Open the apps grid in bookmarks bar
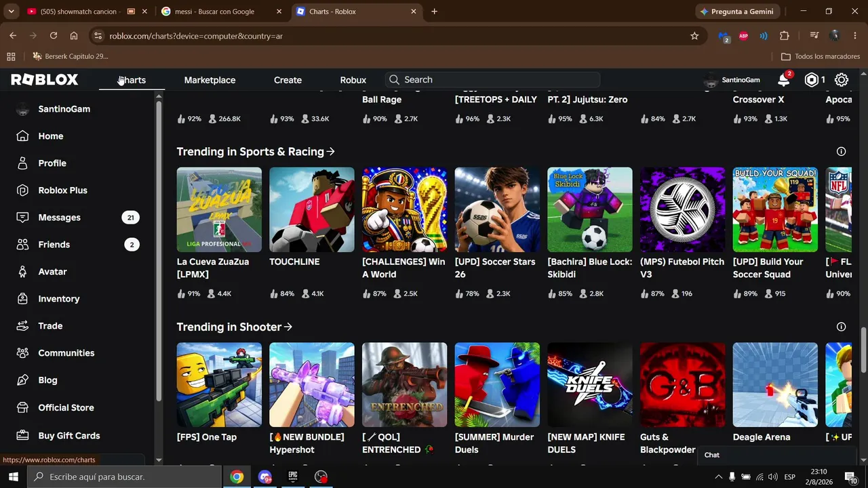This screenshot has height=488, width=868. (x=11, y=56)
